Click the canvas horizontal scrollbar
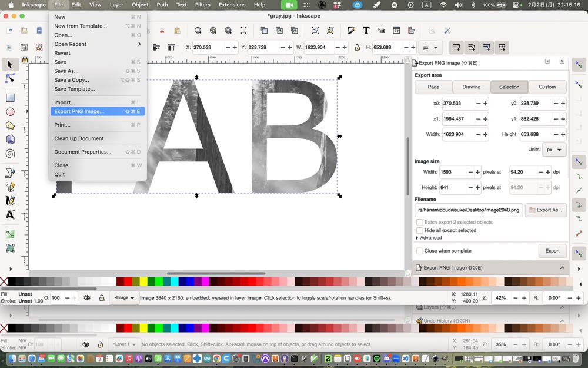The image size is (588, 368). coord(216,273)
